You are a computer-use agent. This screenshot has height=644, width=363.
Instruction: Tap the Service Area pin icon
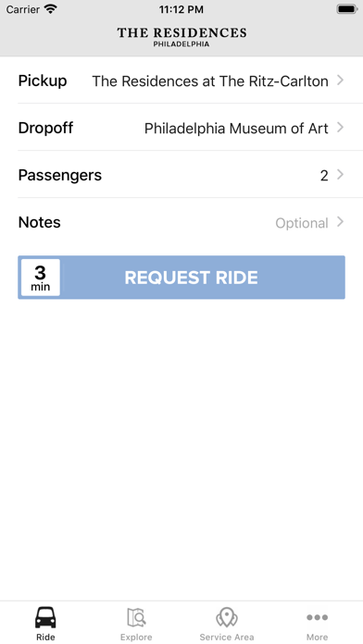point(227,617)
